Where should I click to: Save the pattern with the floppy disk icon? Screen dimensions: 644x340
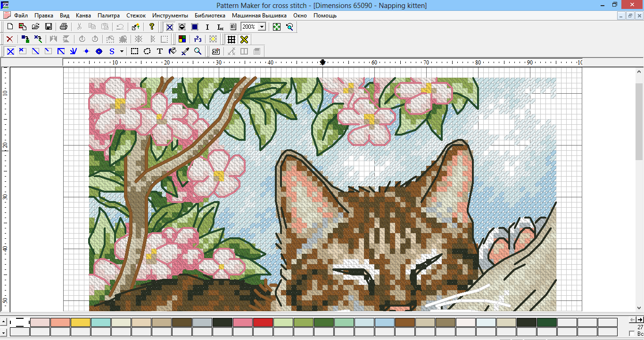(48, 27)
